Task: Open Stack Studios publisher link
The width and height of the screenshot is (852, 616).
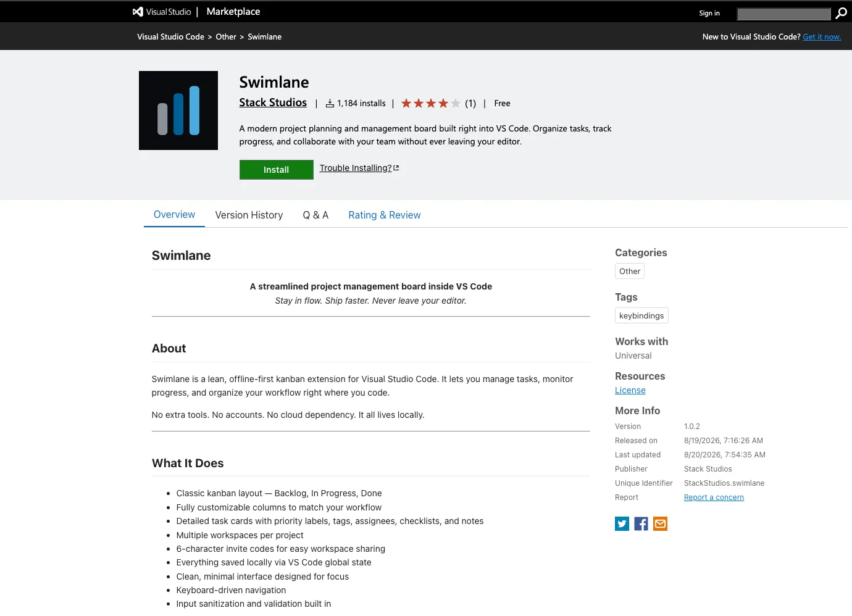Action: (x=273, y=102)
